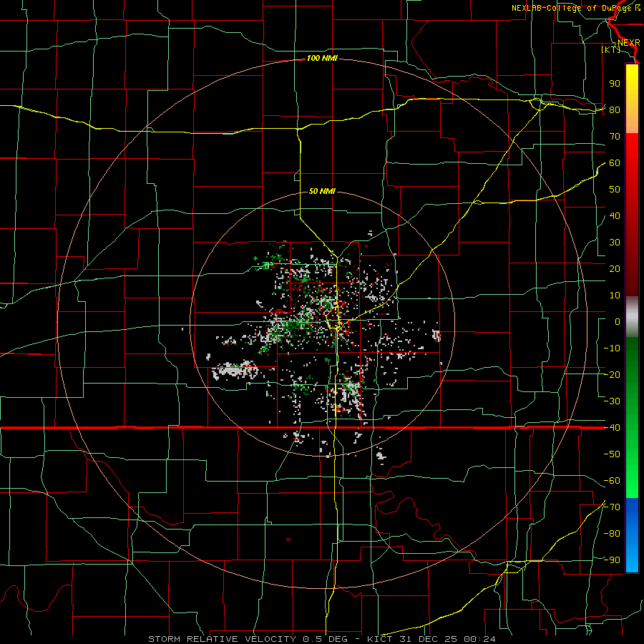Click the KICT station identifier in the caption
This screenshot has width=644, height=644.
380,639
